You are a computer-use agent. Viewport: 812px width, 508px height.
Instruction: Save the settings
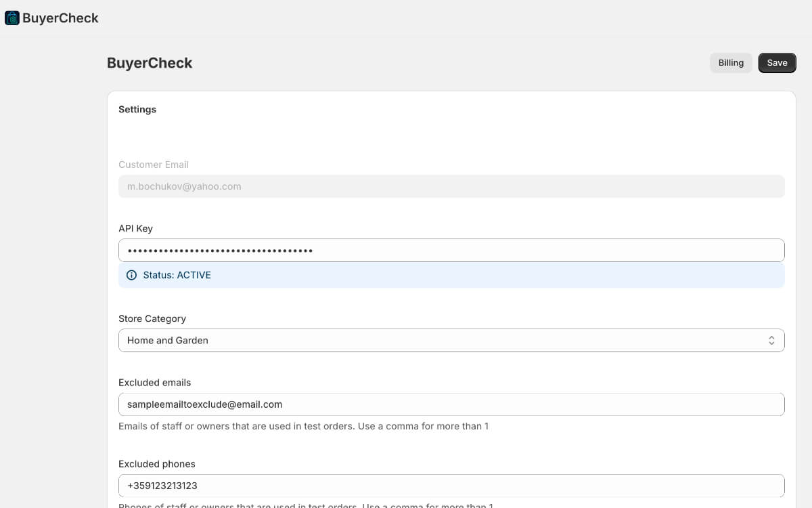pos(777,63)
